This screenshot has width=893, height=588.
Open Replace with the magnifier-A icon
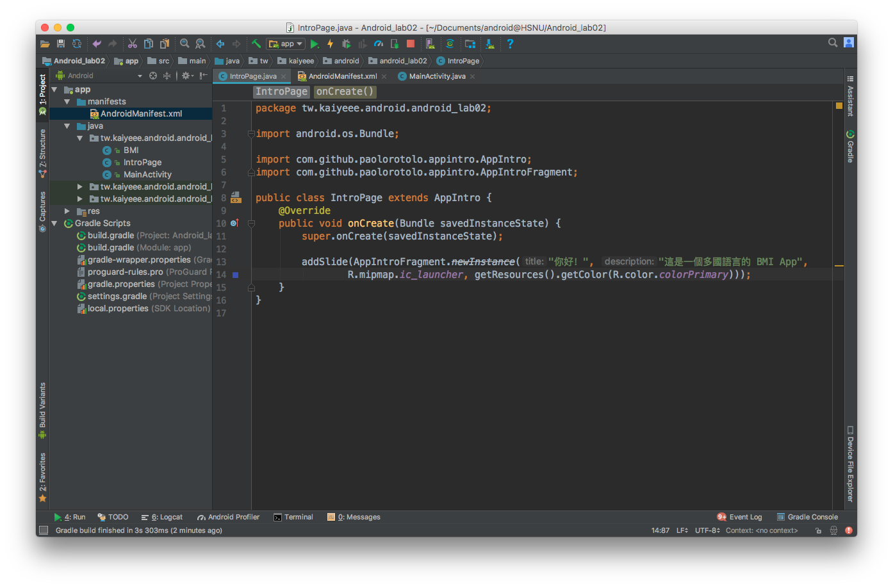point(201,44)
